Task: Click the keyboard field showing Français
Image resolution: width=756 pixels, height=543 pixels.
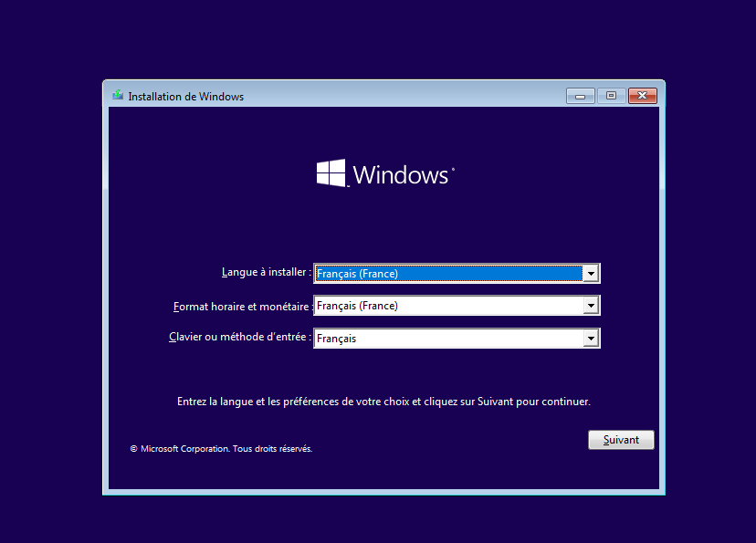Action: (x=447, y=339)
